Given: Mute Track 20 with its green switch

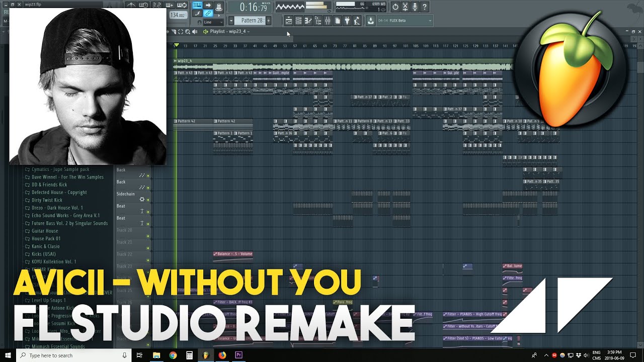Looking at the screenshot, I should tap(148, 236).
